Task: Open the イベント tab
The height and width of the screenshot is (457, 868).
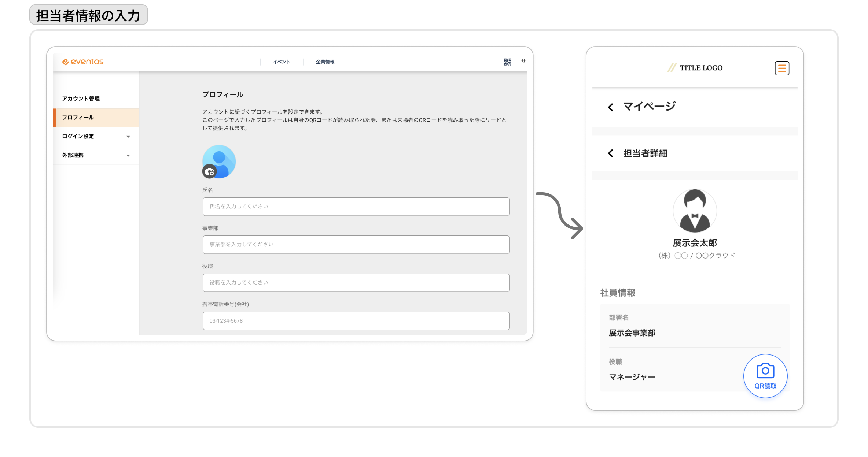Action: [282, 62]
